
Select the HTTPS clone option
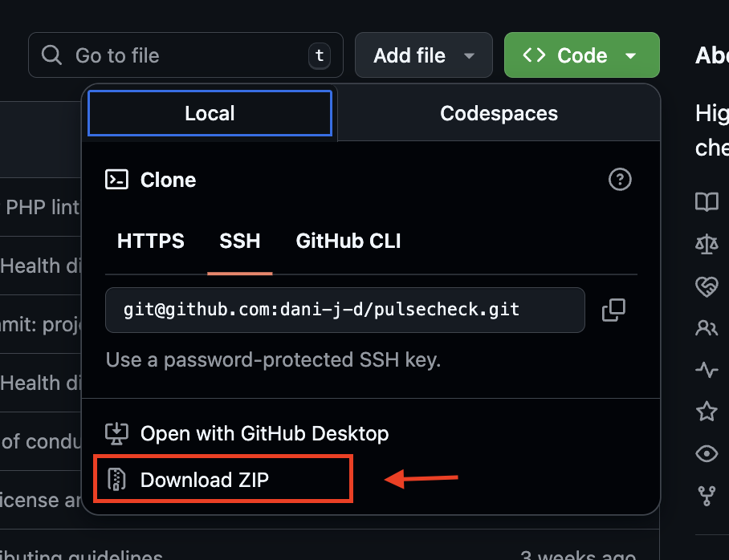coord(151,241)
